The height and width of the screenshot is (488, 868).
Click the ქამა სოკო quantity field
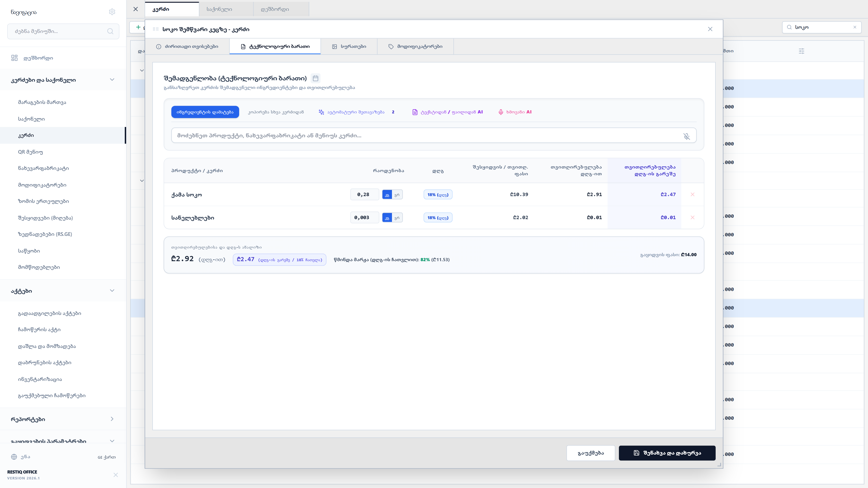coord(365,195)
